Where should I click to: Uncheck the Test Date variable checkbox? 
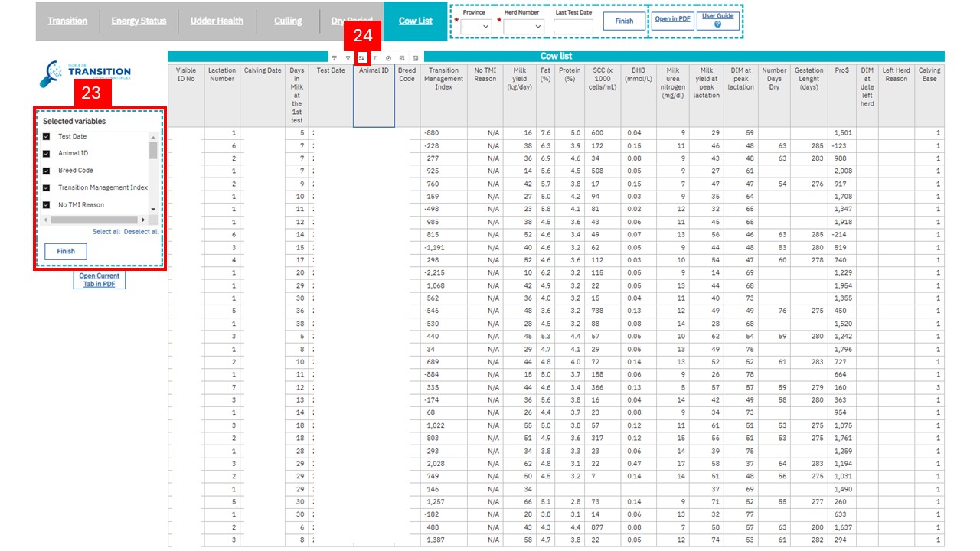coord(47,136)
